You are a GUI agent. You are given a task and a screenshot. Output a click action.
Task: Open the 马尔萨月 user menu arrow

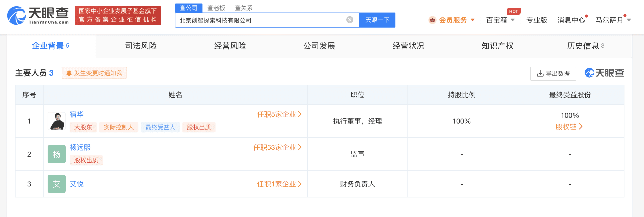tap(629, 20)
